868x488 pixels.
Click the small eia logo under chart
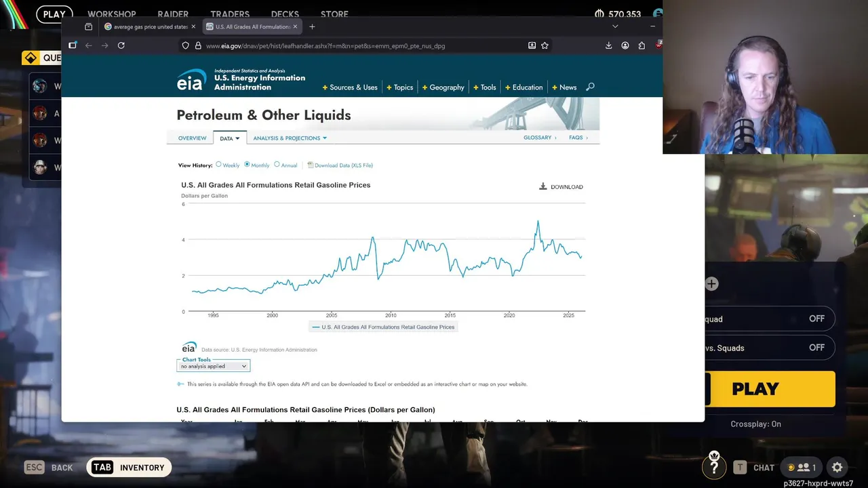(x=189, y=347)
